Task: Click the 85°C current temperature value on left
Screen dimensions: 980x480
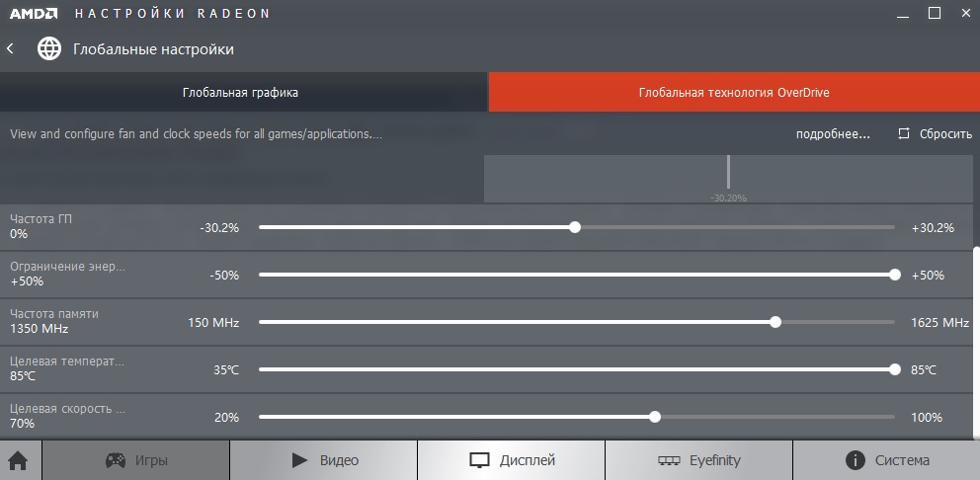Action: tap(23, 376)
